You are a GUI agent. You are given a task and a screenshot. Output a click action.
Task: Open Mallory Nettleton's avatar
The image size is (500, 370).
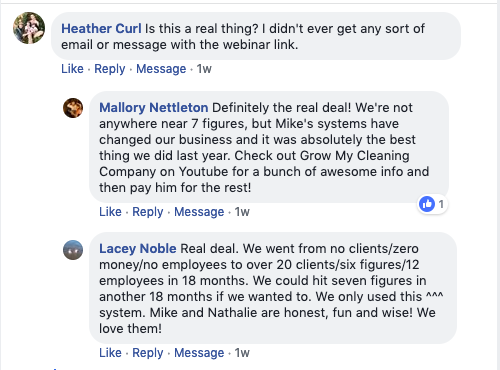click(73, 108)
